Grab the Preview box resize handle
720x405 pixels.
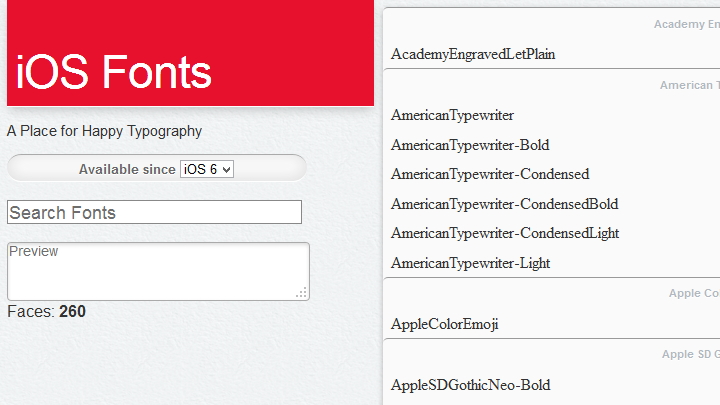302,293
